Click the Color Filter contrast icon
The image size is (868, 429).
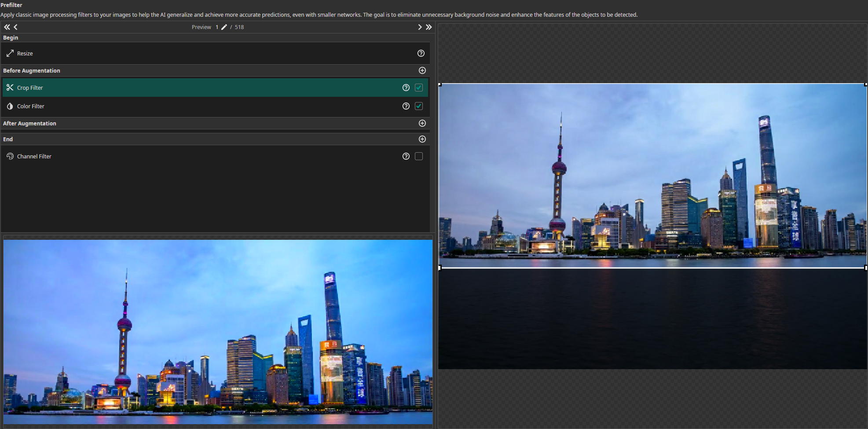click(x=10, y=106)
